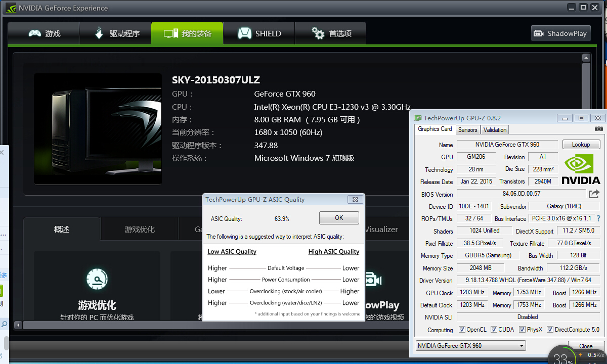607x364 pixels.
Task: Click the BIOS share/export icon
Action: [594, 194]
